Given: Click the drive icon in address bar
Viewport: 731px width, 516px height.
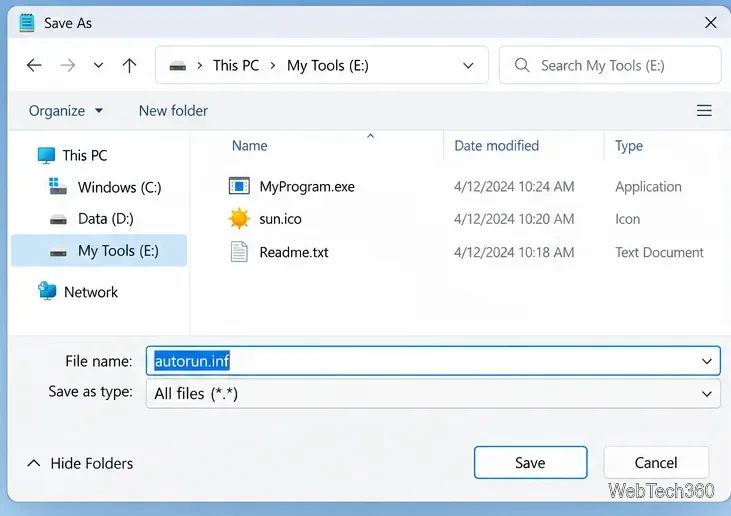Looking at the screenshot, I should 178,66.
